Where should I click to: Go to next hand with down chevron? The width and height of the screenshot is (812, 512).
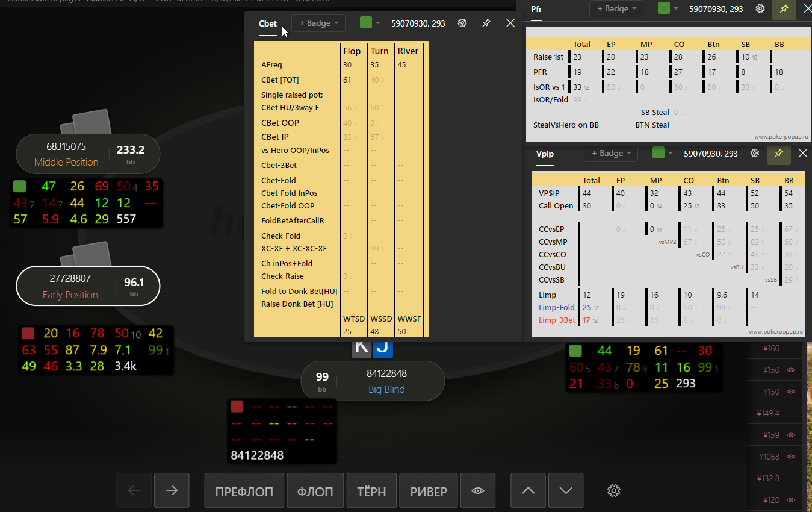pos(566,490)
